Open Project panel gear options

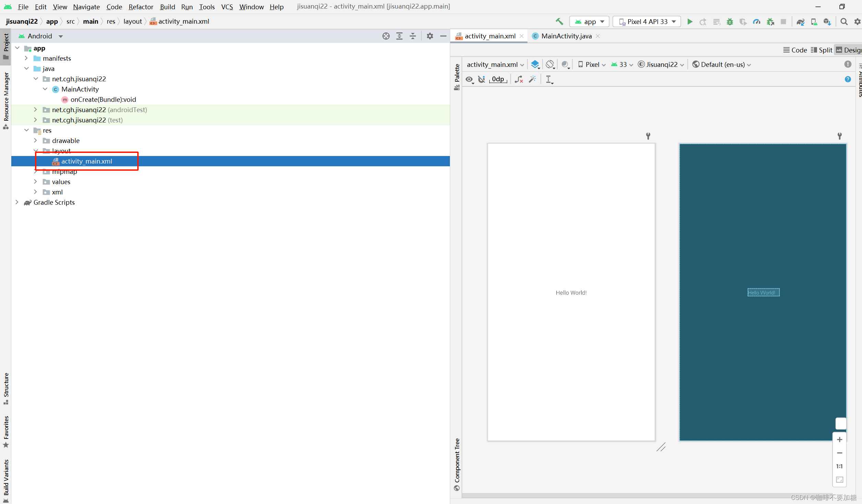[430, 36]
